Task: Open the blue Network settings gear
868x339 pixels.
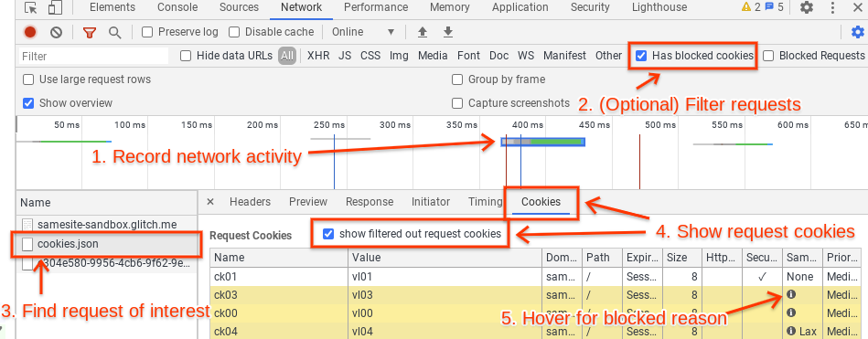Action: [x=858, y=32]
